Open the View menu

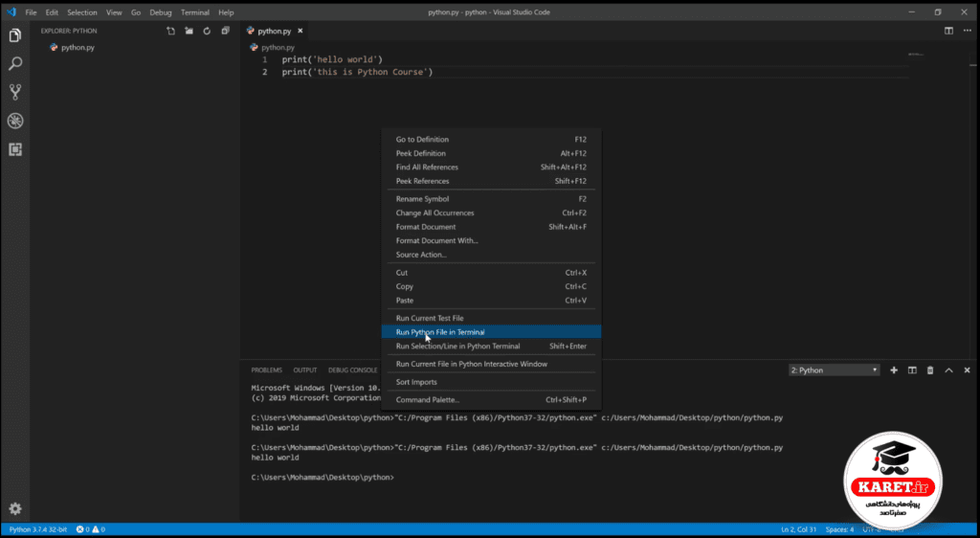click(114, 12)
